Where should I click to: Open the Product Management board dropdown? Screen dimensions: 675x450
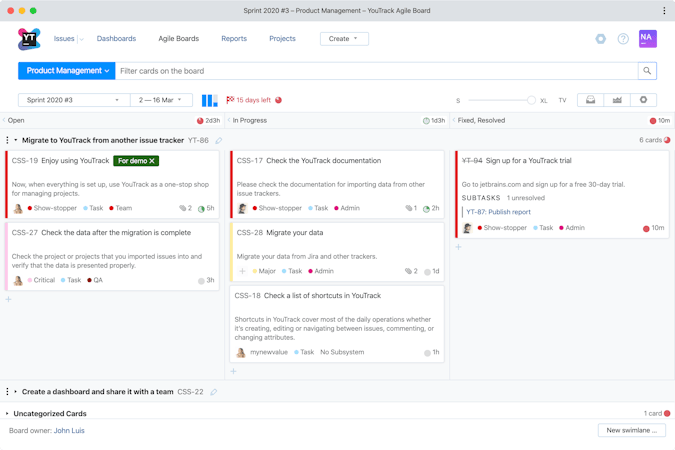point(67,71)
